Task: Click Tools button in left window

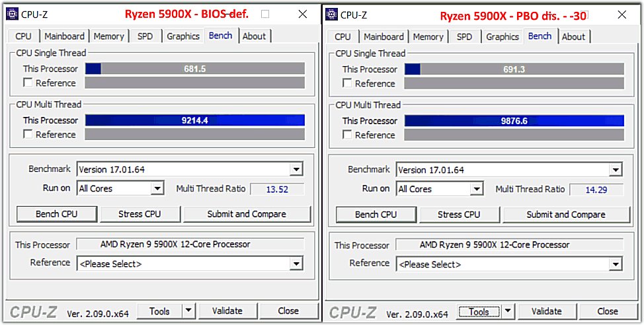Action: [159, 310]
